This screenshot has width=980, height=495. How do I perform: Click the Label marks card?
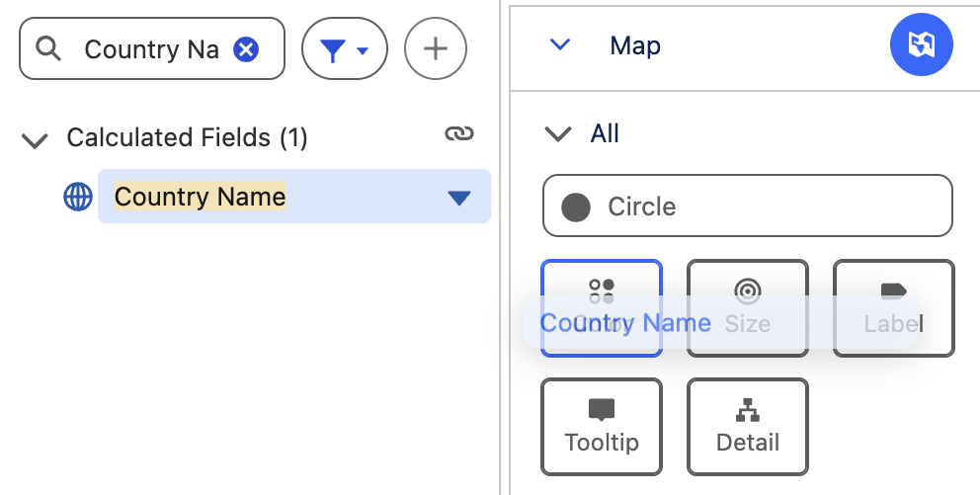(894, 308)
